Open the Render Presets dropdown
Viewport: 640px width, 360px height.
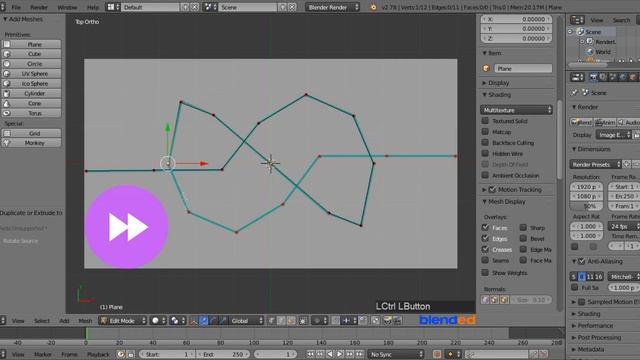[595, 164]
